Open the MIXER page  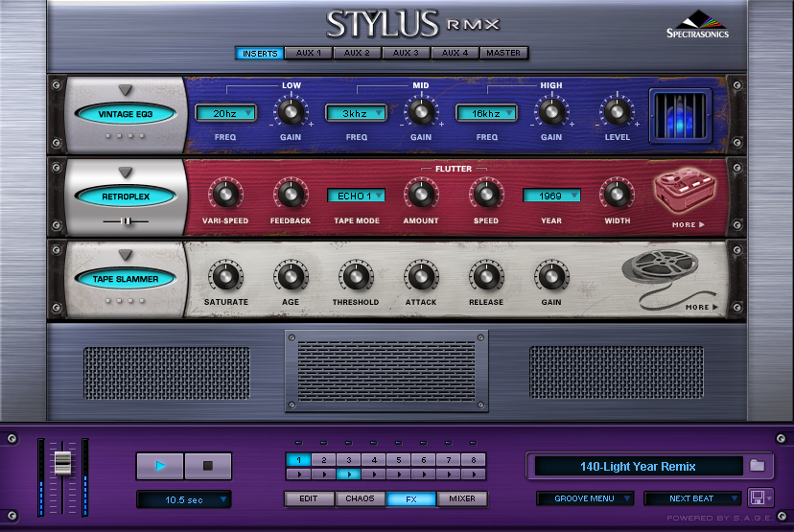462,498
